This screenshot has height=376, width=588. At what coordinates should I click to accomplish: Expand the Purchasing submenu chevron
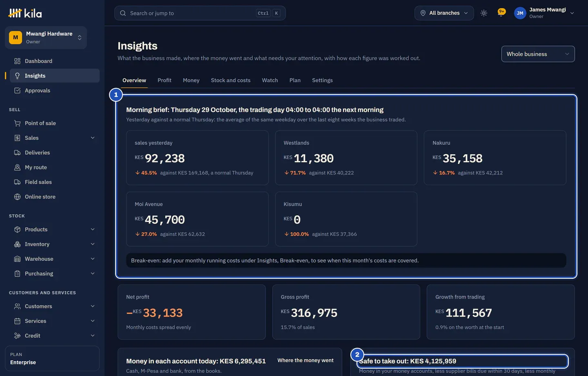[93, 274]
